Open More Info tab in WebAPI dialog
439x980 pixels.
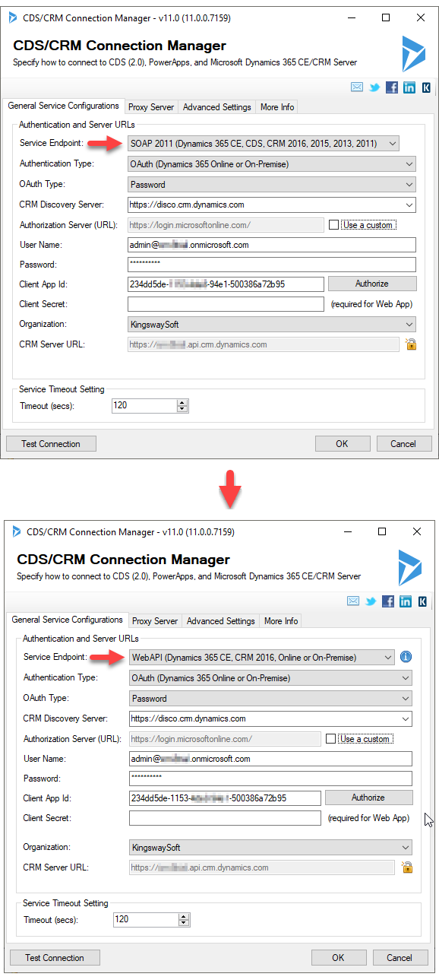click(x=281, y=621)
